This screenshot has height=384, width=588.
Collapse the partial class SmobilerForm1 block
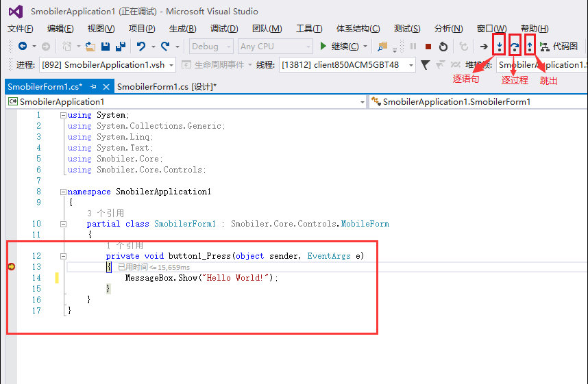coord(63,224)
